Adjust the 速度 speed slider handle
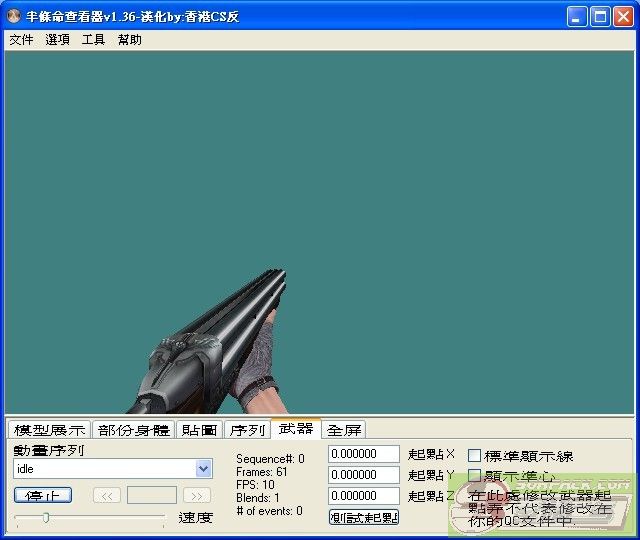This screenshot has width=640, height=540. pos(46,518)
